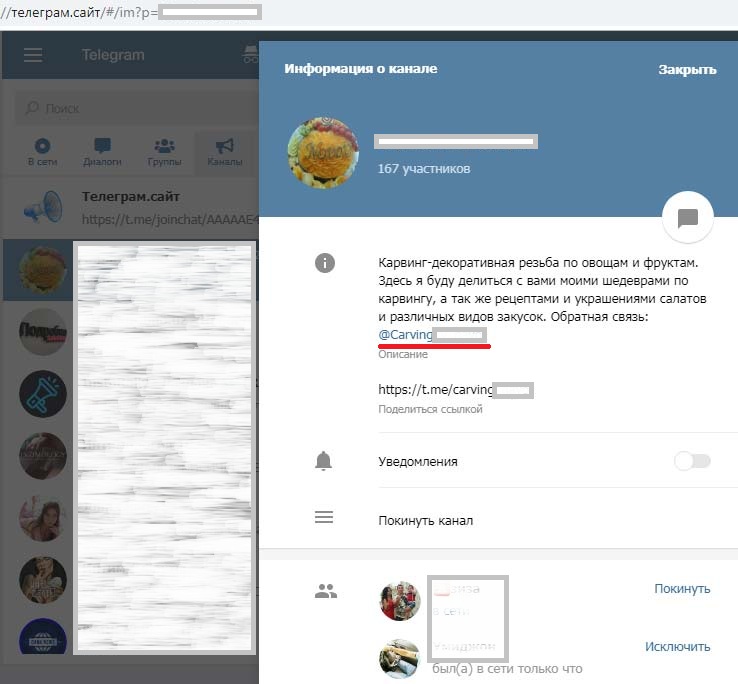Image resolution: width=738 pixels, height=684 pixels.
Task: Open the first member's family photo avatar
Action: coord(400,601)
